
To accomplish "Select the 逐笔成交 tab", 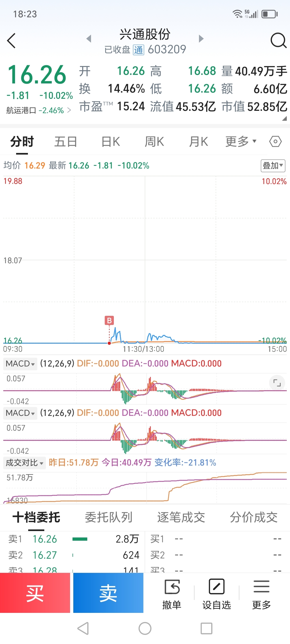I will click(181, 517).
